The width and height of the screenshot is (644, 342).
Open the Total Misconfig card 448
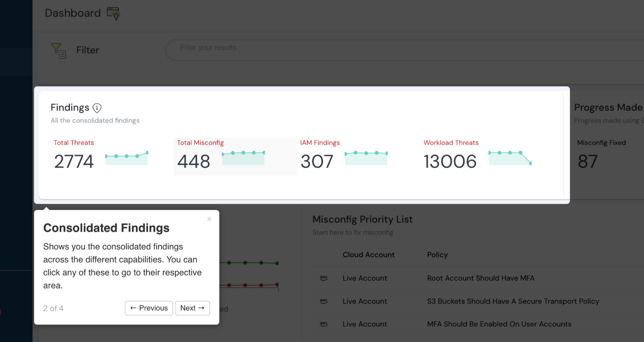click(194, 162)
